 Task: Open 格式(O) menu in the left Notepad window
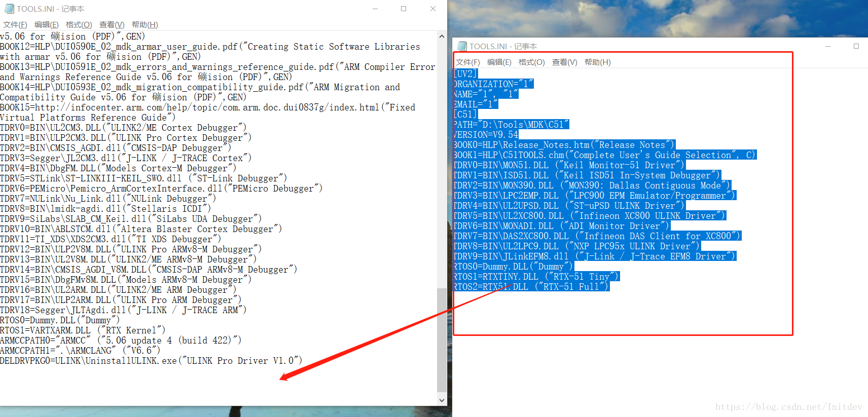79,25
